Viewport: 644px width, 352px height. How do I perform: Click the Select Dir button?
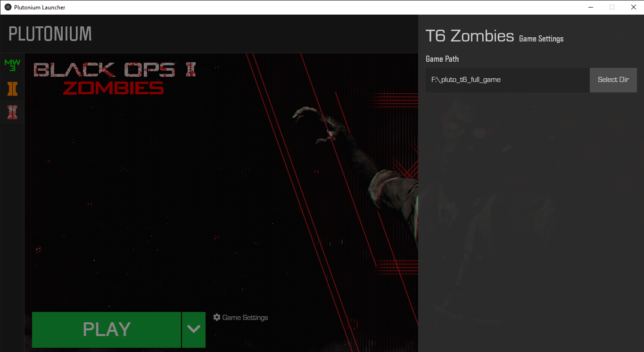[613, 80]
